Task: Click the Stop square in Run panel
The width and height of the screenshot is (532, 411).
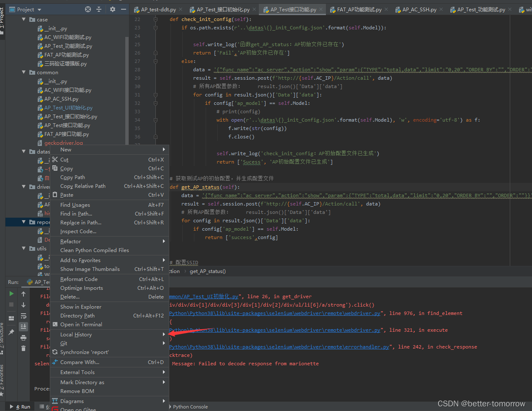Action: pyautogui.click(x=11, y=304)
